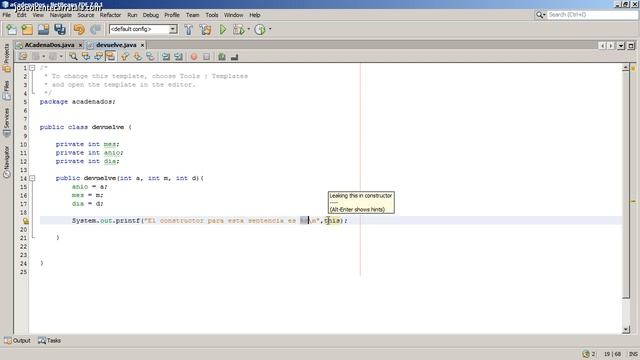Screen dimensions: 640x360
Task: Click in the Search (Ctrl+I) field
Action: 592,15
